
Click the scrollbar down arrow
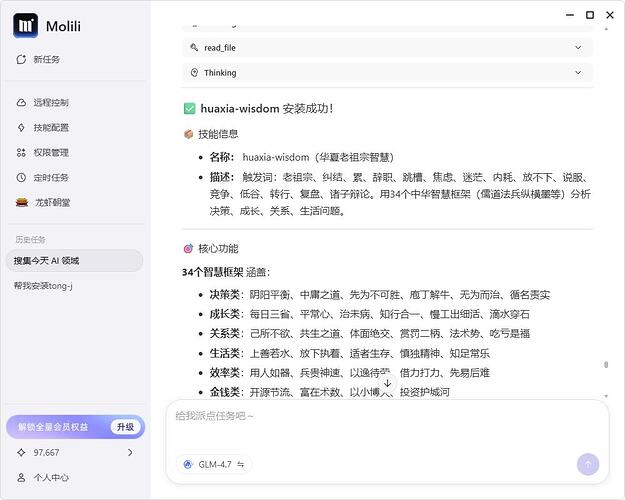[606, 396]
